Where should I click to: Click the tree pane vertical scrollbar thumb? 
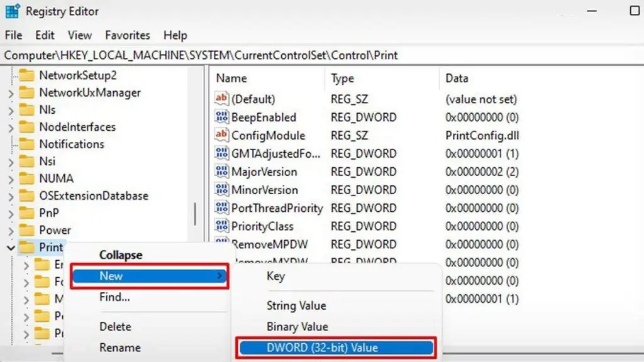coord(195,214)
